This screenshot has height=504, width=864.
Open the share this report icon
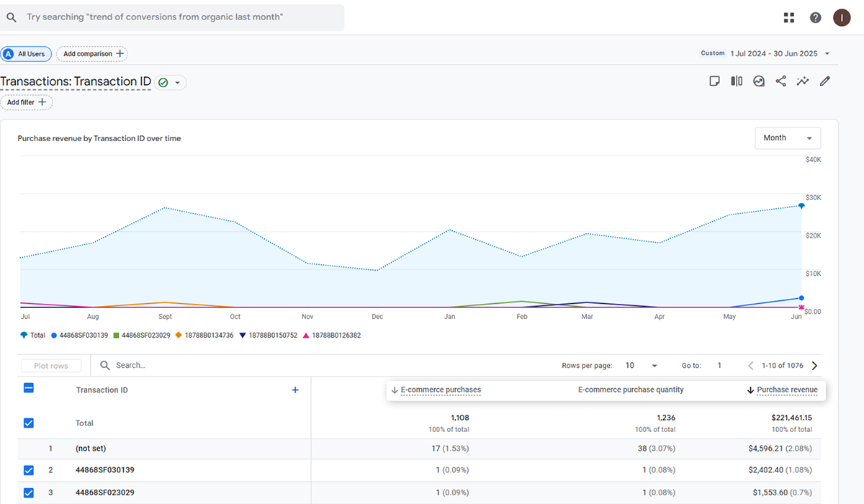pyautogui.click(x=780, y=81)
